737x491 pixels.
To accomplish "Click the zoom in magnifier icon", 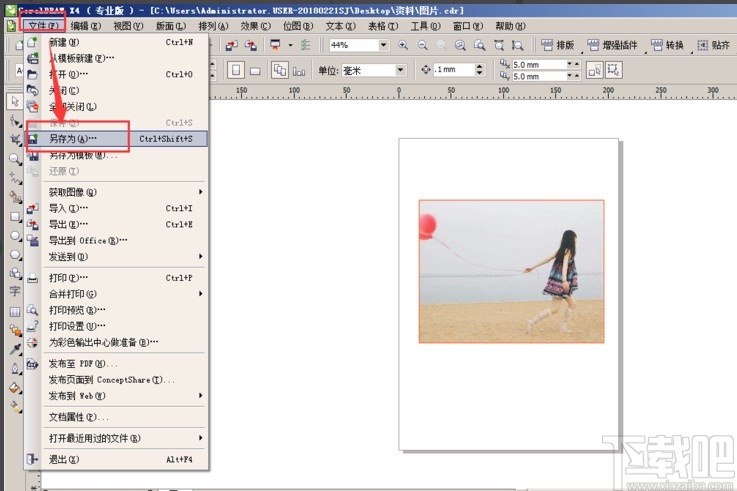I will pyautogui.click(x=403, y=45).
